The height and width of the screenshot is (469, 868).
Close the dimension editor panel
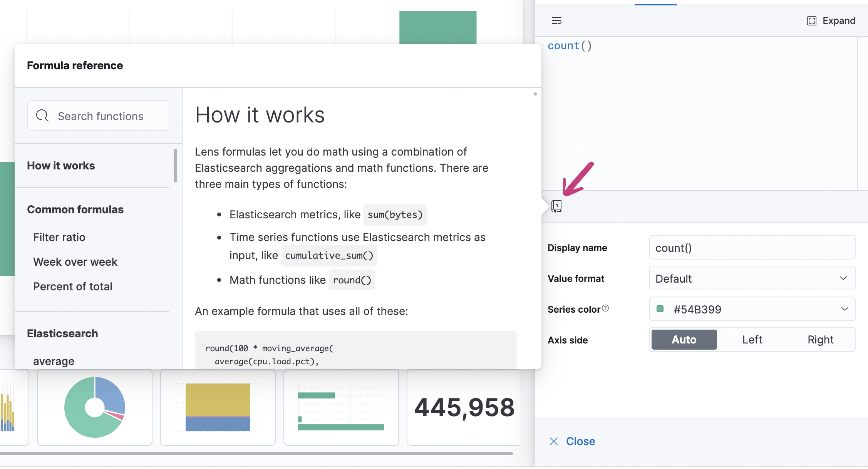pos(572,441)
